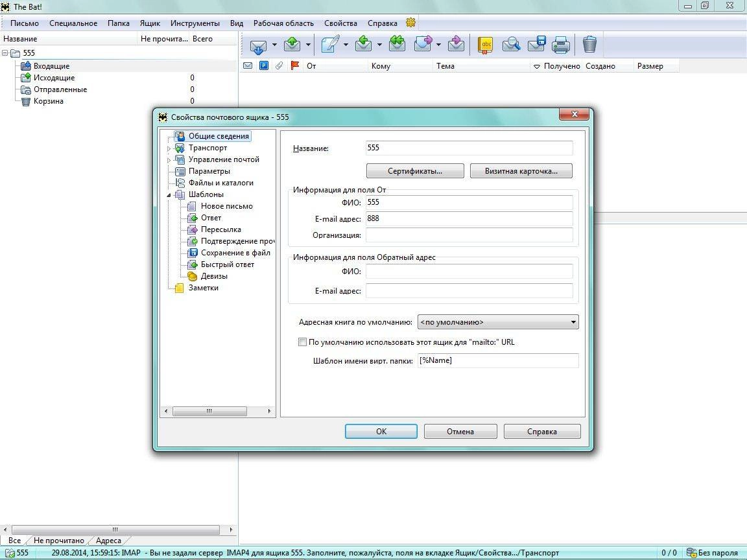Open dropdown arrow next to New message
Image resolution: width=747 pixels, height=560 pixels.
[x=346, y=45]
